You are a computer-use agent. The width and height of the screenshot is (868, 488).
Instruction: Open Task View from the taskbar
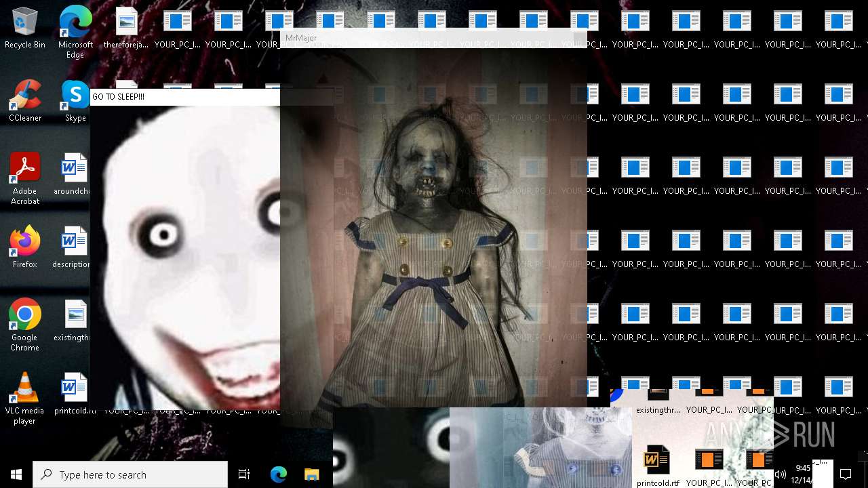click(244, 474)
